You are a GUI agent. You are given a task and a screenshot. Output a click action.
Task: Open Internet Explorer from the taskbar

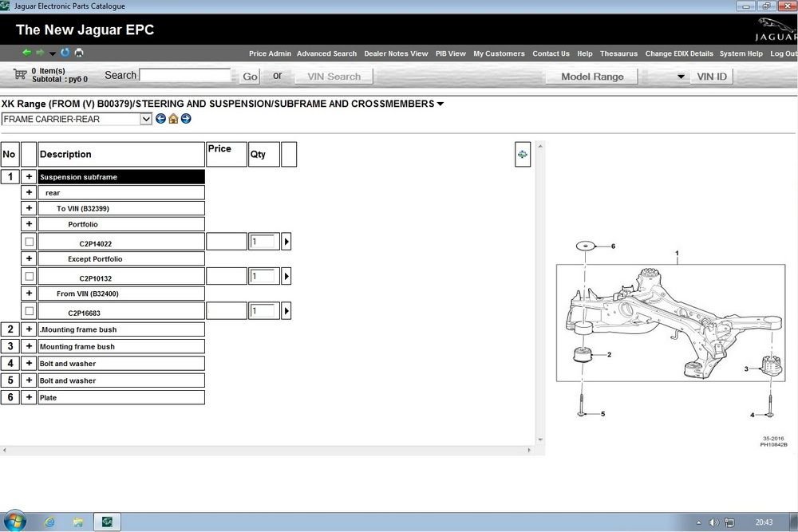tap(49, 522)
